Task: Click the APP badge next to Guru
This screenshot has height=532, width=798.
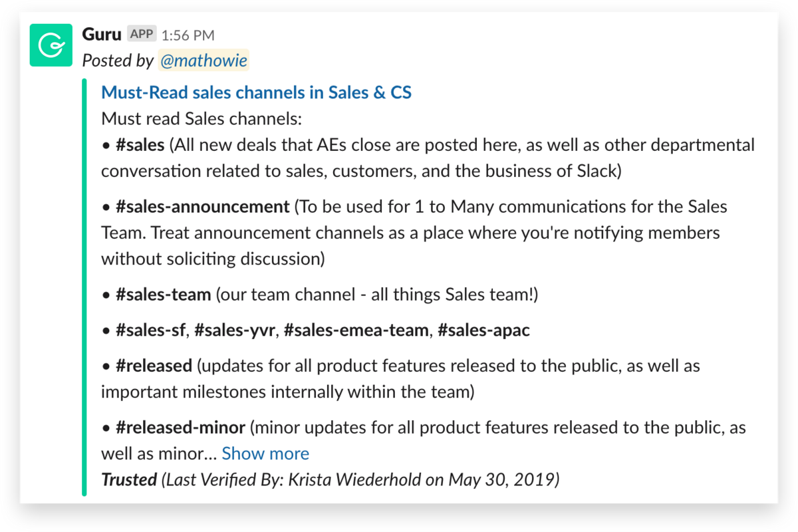Action: click(141, 35)
